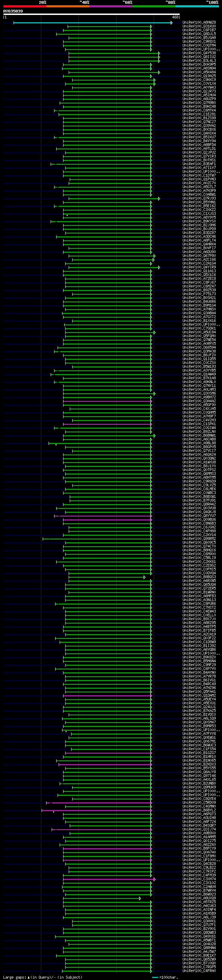Screen dimensions: 222x980
Task: Choose the UniRef100_B9KCH8 entry
Action: click(x=199, y=106)
